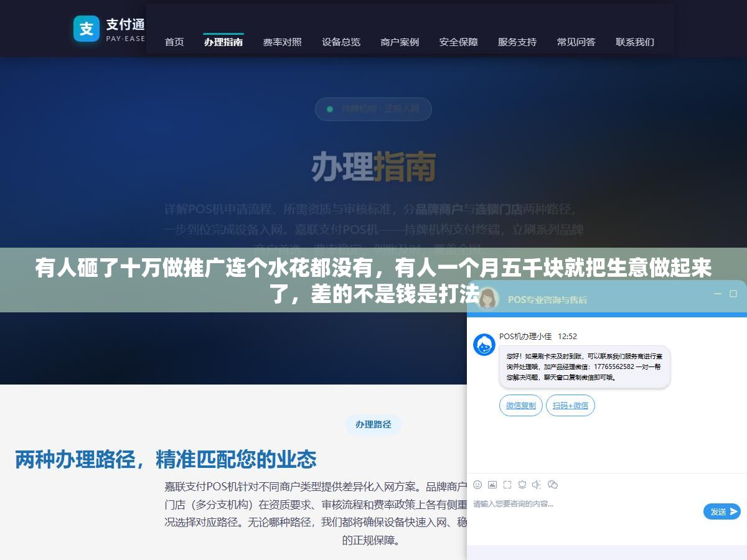Image resolution: width=747 pixels, height=560 pixels.
Task: Go to 费率对照 page
Action: [x=282, y=42]
